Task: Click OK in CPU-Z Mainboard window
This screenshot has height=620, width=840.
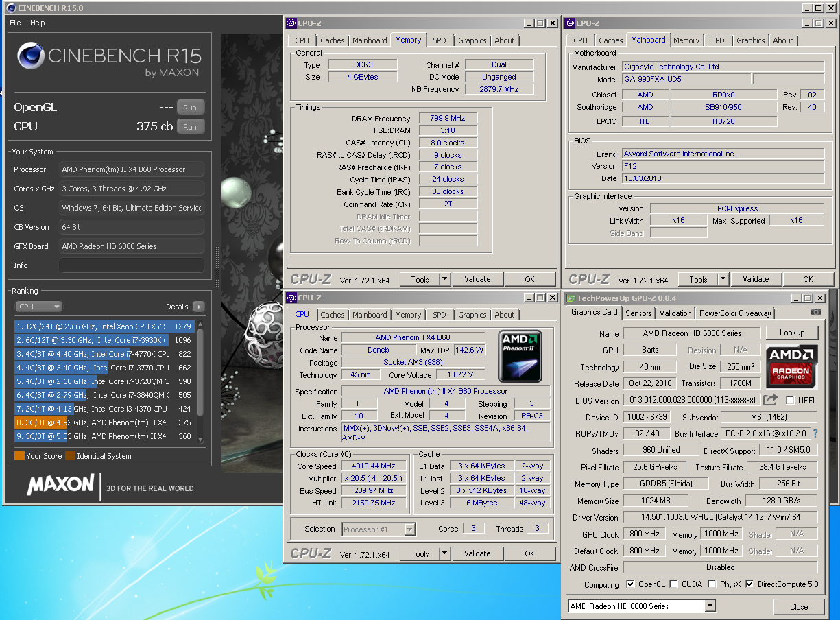Action: [808, 279]
